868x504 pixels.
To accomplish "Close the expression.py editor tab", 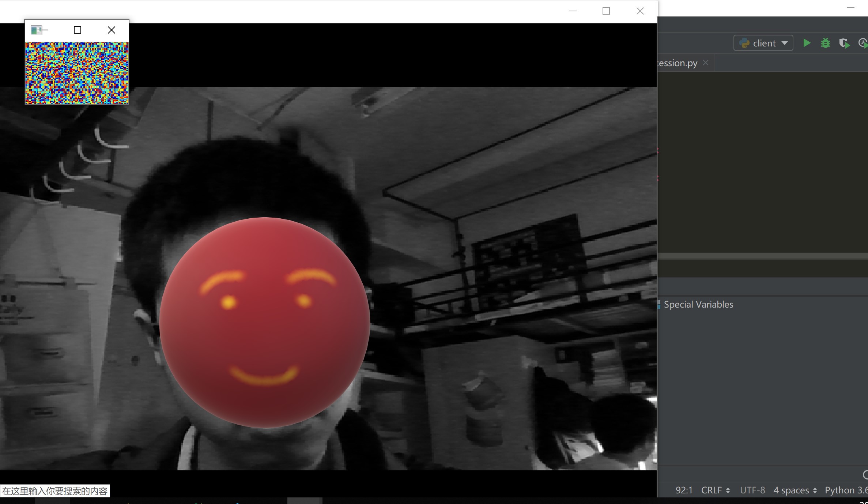I will point(706,63).
